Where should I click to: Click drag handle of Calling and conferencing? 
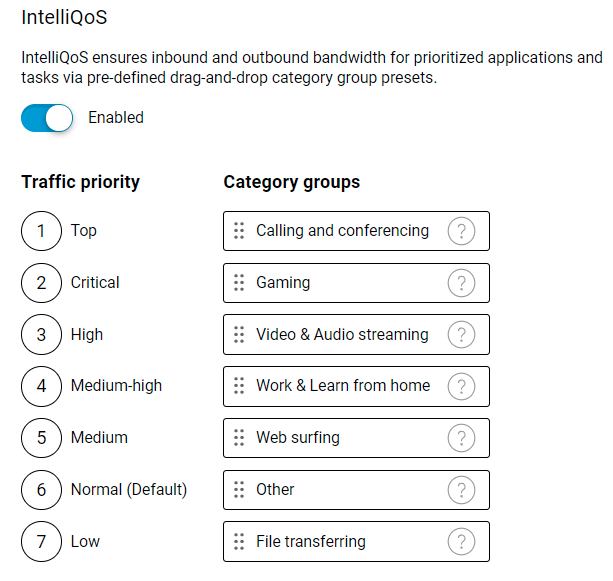click(x=239, y=231)
